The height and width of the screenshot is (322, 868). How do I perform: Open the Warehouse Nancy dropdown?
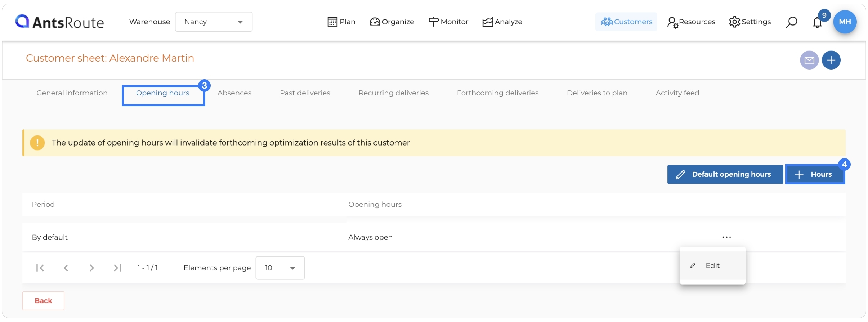[x=214, y=22]
